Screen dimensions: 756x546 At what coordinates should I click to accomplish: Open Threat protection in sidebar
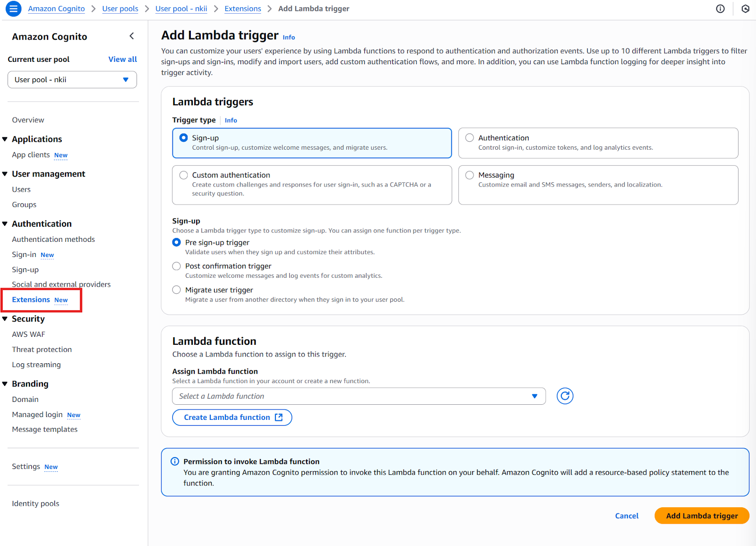[42, 349]
